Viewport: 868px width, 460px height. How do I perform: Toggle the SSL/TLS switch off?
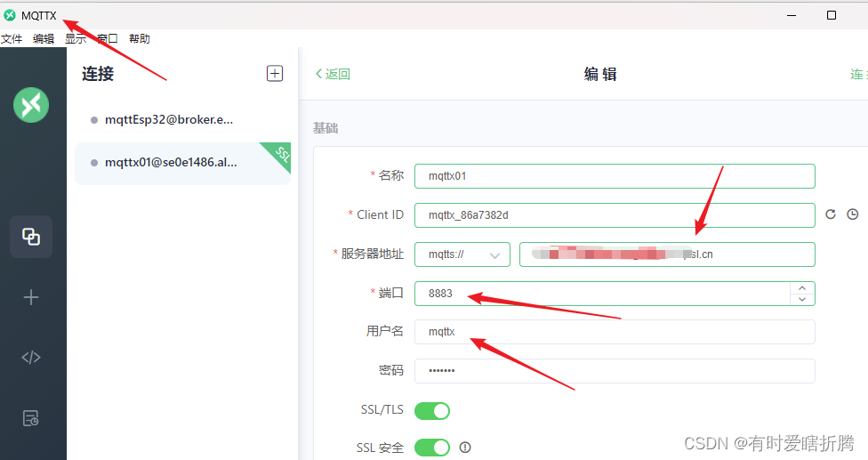[x=432, y=411]
